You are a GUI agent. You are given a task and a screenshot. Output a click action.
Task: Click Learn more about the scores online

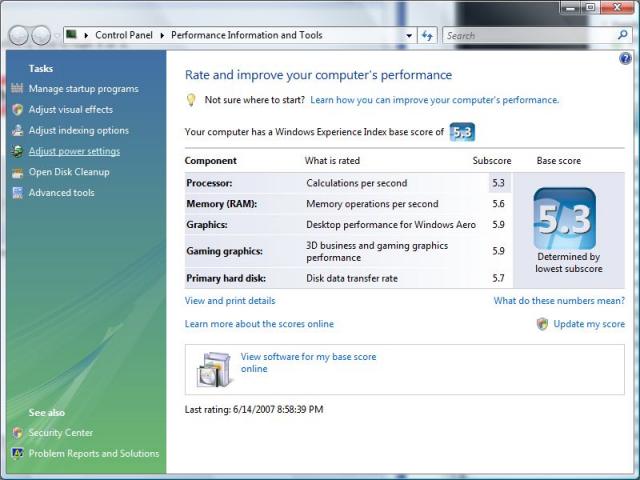259,324
